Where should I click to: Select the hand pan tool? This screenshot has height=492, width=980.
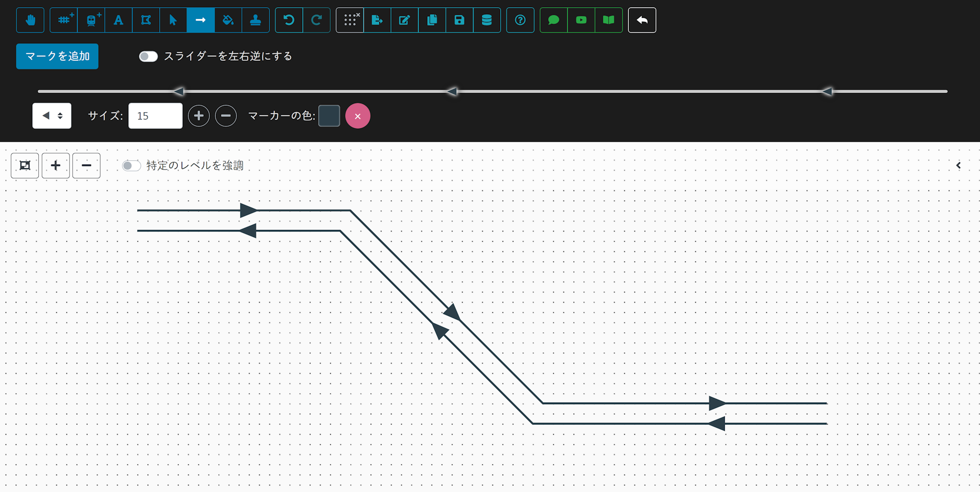coord(30,20)
